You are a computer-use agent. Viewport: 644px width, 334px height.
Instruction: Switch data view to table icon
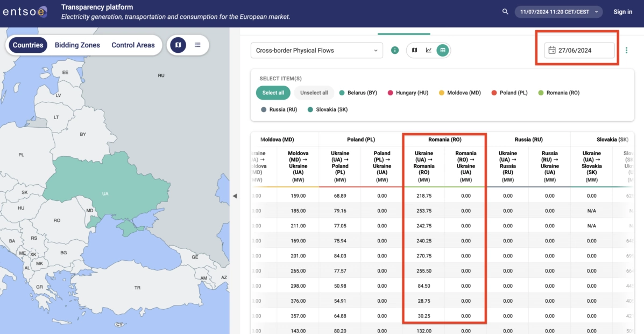tap(442, 50)
